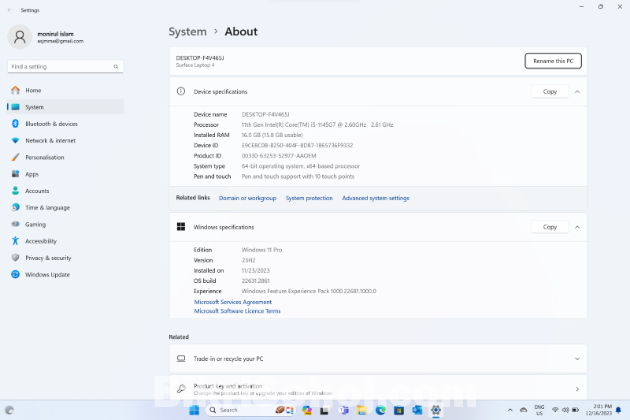Click the System breadcrumb link
Image resolution: width=630 pixels, height=420 pixels.
tap(187, 31)
